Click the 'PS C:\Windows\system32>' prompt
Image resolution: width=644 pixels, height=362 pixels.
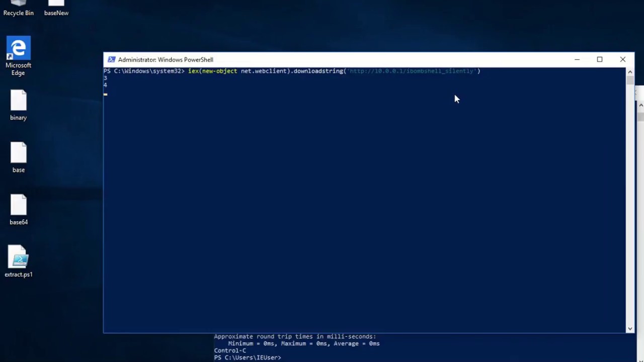coord(144,71)
